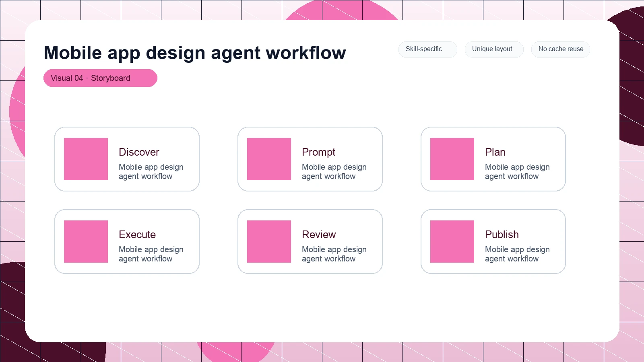Image resolution: width=644 pixels, height=362 pixels.
Task: Click the description under Publish
Action: [x=517, y=254]
